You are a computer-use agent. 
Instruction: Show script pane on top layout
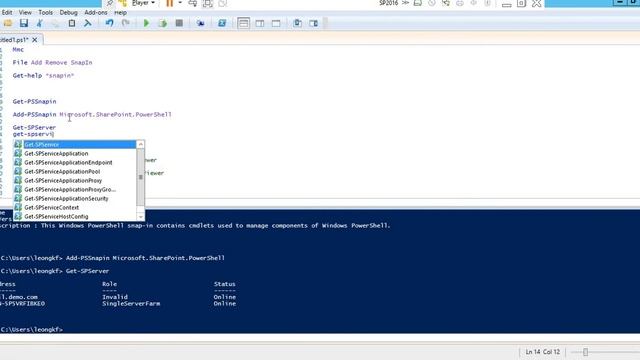point(243,23)
